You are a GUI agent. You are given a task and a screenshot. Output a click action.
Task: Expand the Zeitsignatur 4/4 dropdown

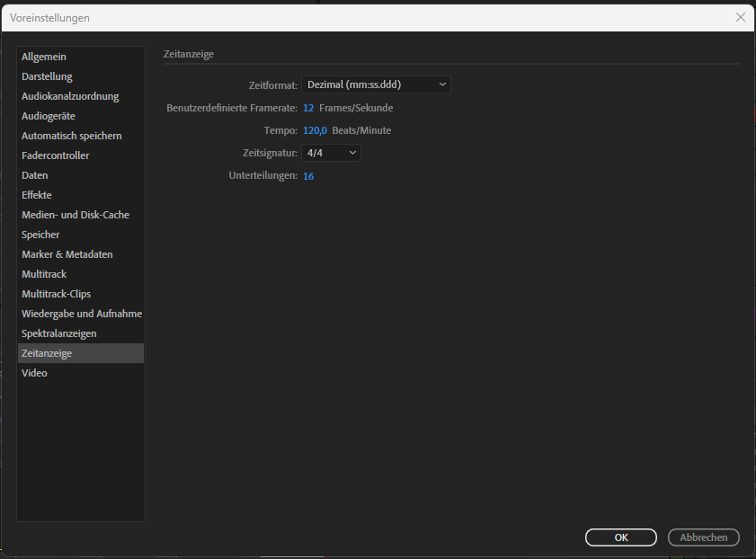pyautogui.click(x=330, y=152)
